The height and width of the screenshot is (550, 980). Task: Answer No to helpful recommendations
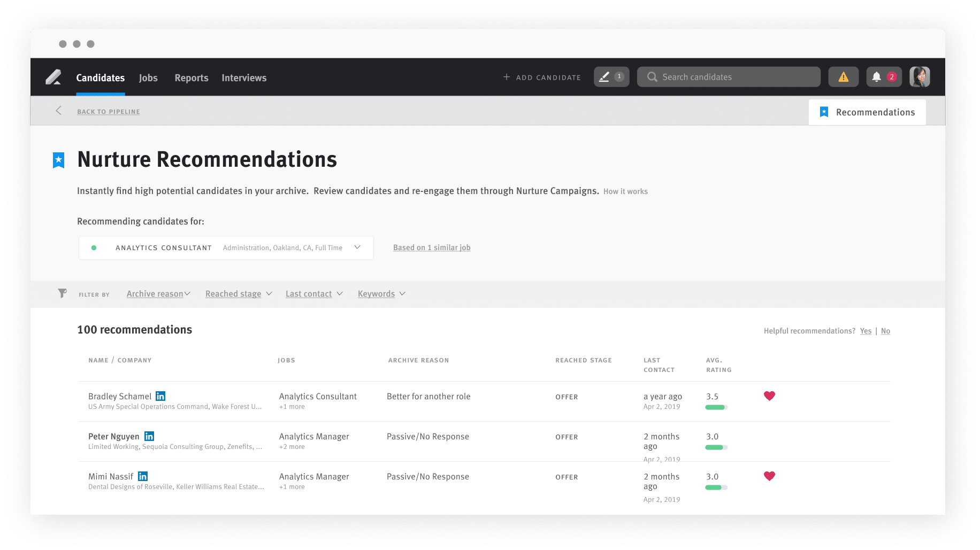(885, 331)
